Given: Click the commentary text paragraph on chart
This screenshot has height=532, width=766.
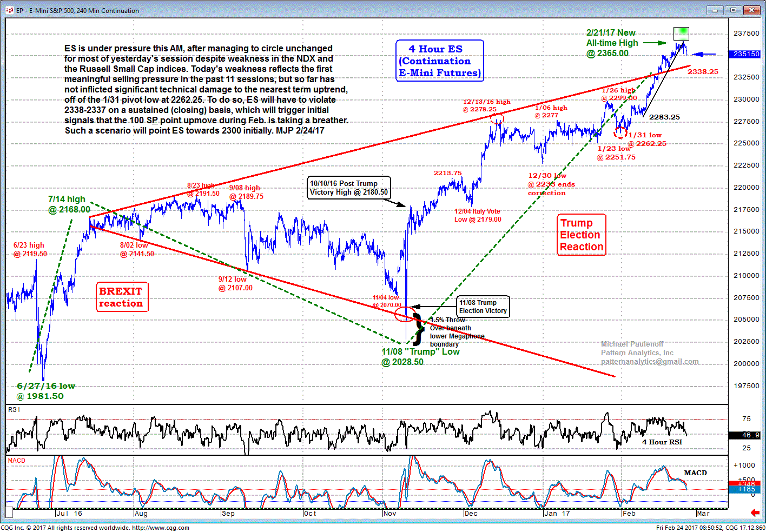Looking at the screenshot, I should [x=206, y=89].
